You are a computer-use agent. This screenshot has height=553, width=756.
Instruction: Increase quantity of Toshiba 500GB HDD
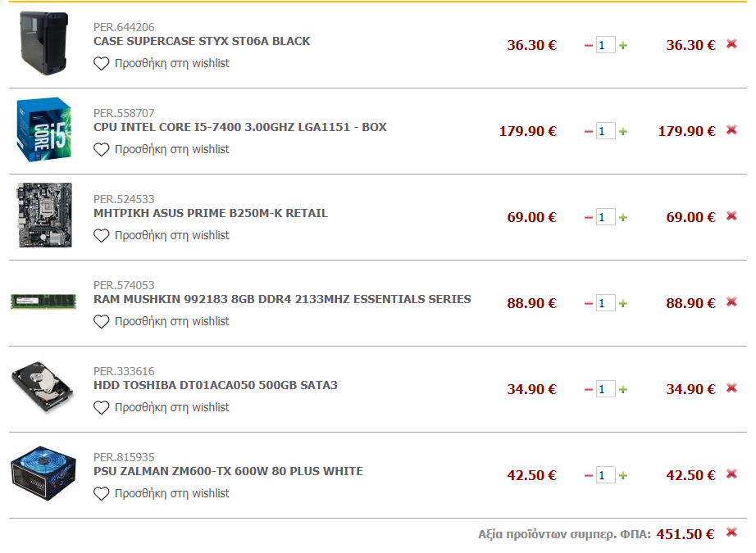pos(623,389)
